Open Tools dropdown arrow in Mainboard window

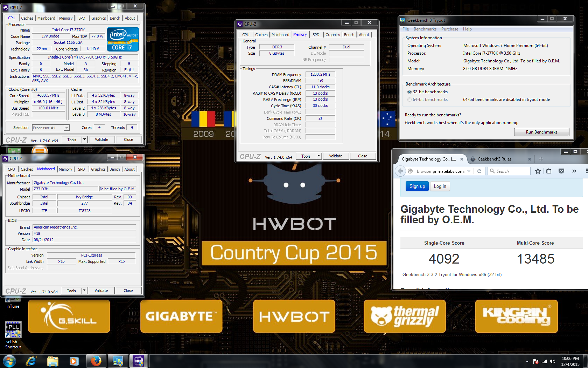(x=84, y=291)
